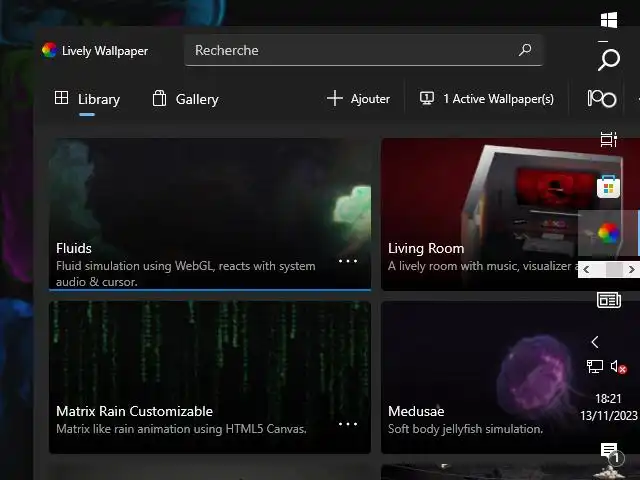Switch to the Library tab

point(87,99)
